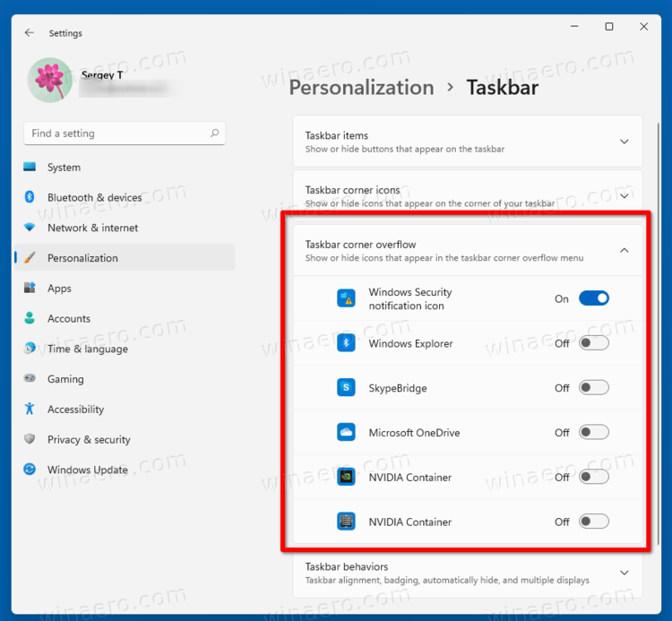Click the Taskbar corner icons heading
672x621 pixels.
pyautogui.click(x=352, y=190)
